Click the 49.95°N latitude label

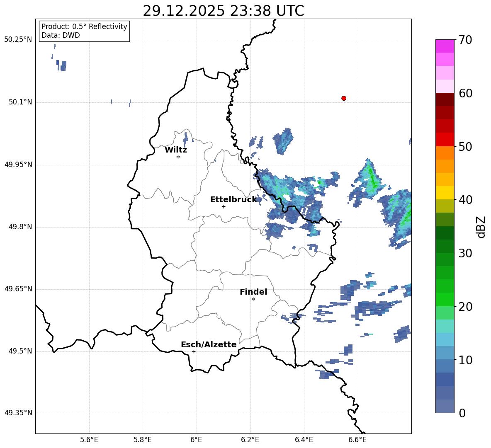[x=18, y=165]
